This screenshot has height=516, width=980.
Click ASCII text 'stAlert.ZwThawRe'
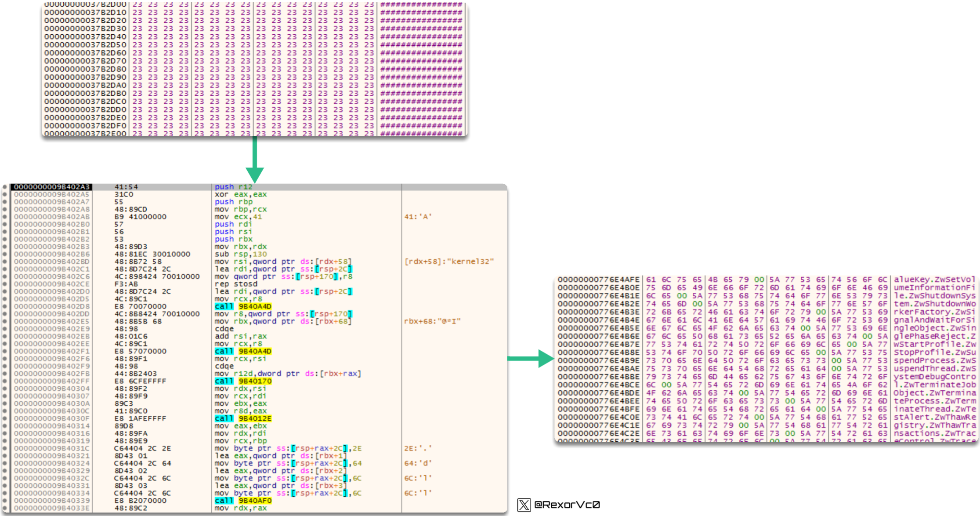934,418
